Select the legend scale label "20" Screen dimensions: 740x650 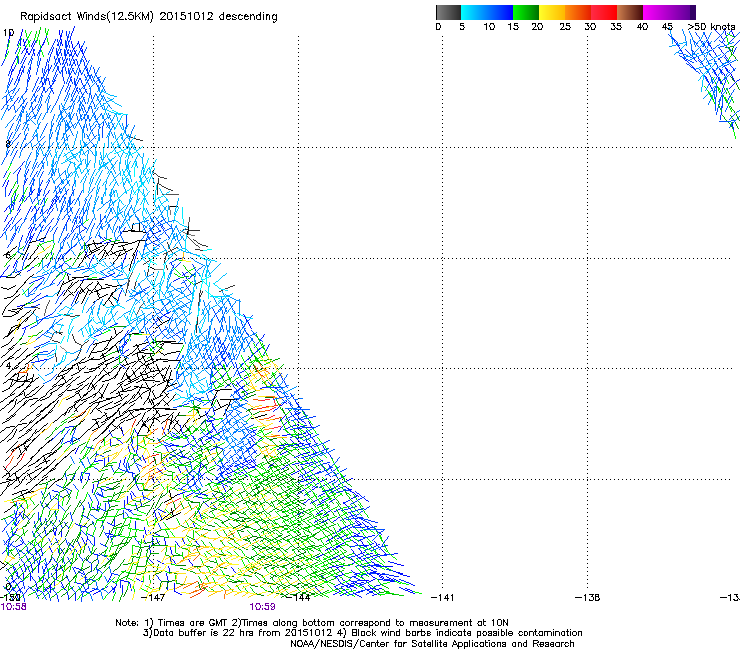537,27
